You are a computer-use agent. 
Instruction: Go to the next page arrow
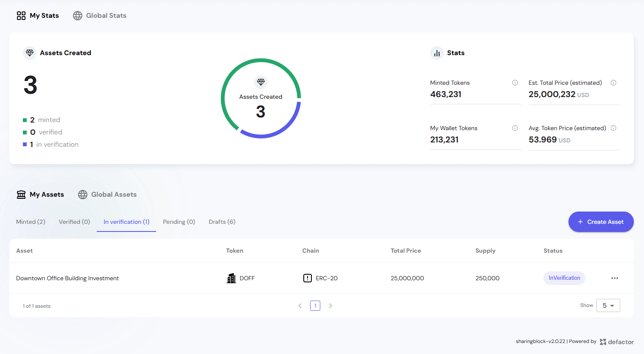[330, 306]
